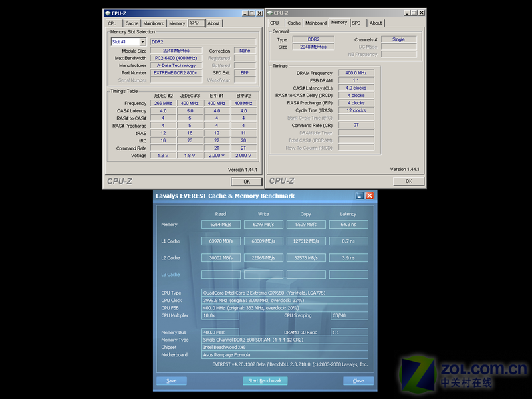The image size is (532, 399).
Task: Click DRAM Frequency 400.0 MHz value
Action: (356, 73)
